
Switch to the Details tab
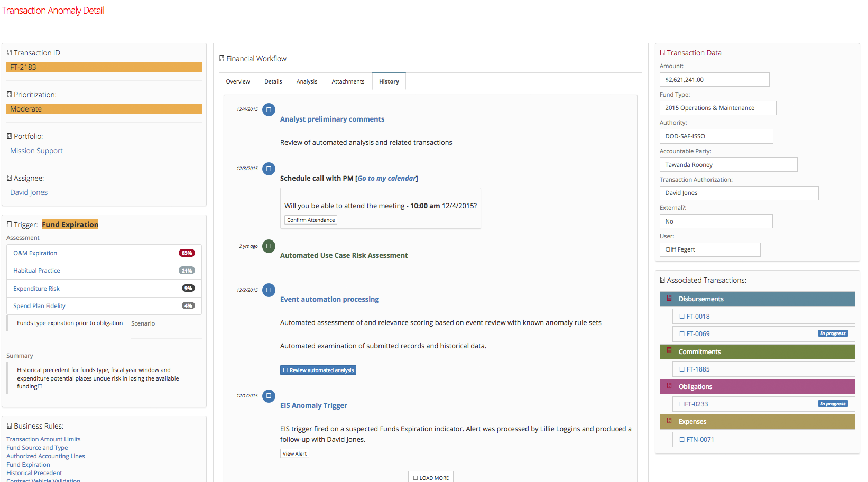(x=273, y=81)
